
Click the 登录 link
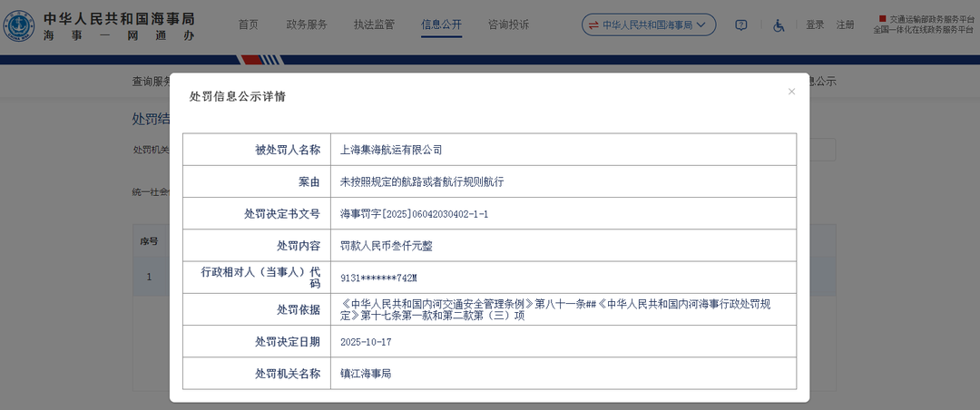point(815,25)
